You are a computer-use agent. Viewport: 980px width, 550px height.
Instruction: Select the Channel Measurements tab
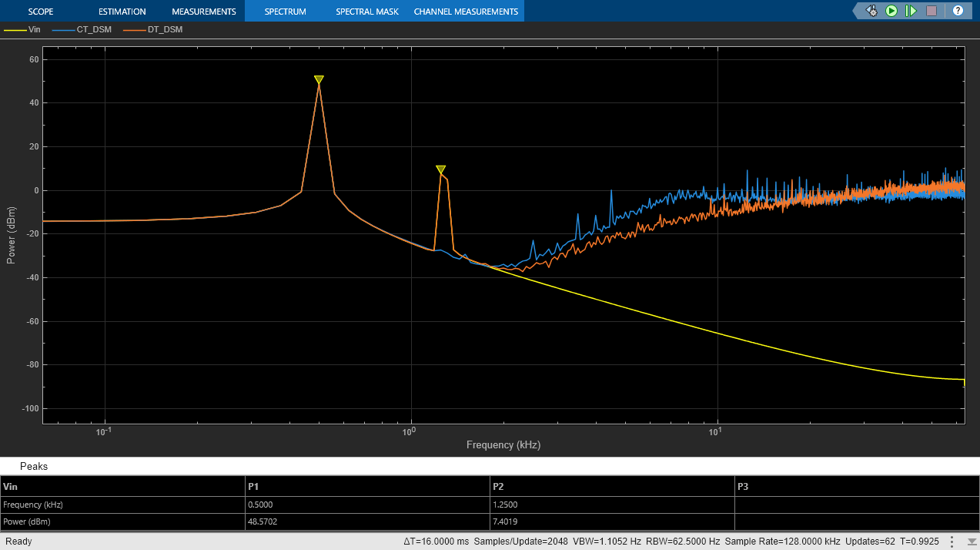(x=466, y=12)
